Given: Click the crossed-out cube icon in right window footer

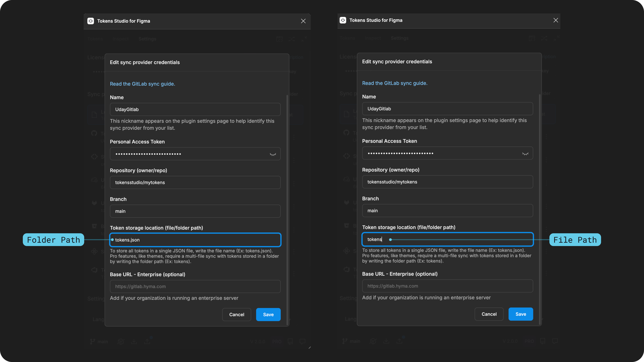Looking at the screenshot, I should [373, 341].
